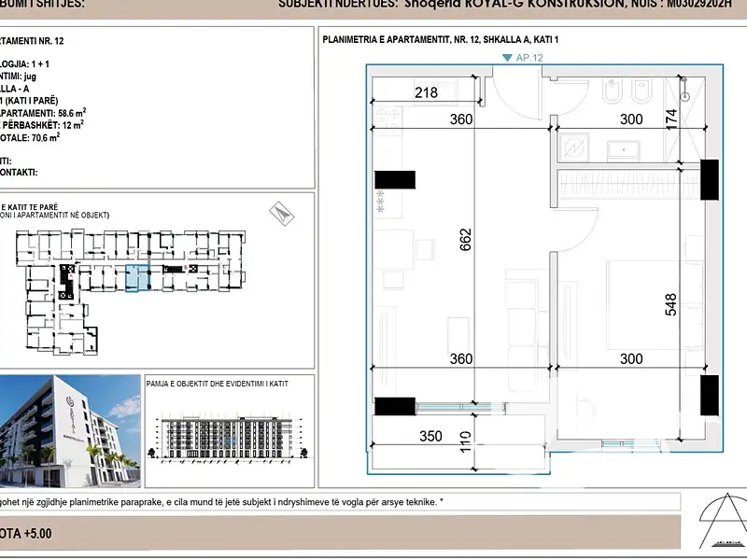This screenshot has width=747, height=560.
Task: Click the AP.12 label
Action: pyautogui.click(x=529, y=58)
